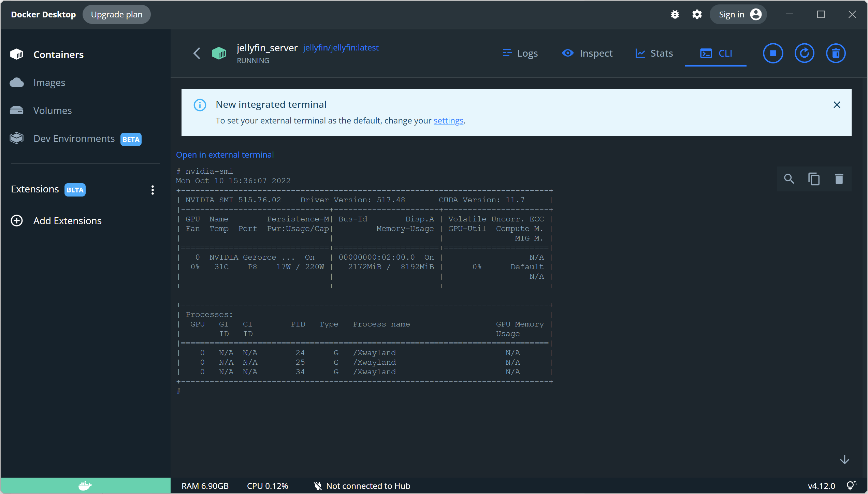Clear the terminal output
The width and height of the screenshot is (868, 494).
tap(839, 179)
